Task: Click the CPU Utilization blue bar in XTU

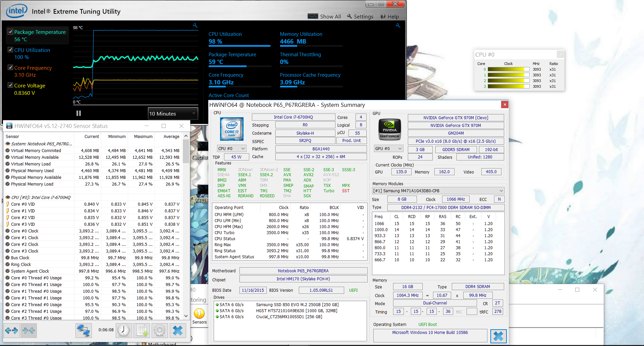Action: point(239,46)
